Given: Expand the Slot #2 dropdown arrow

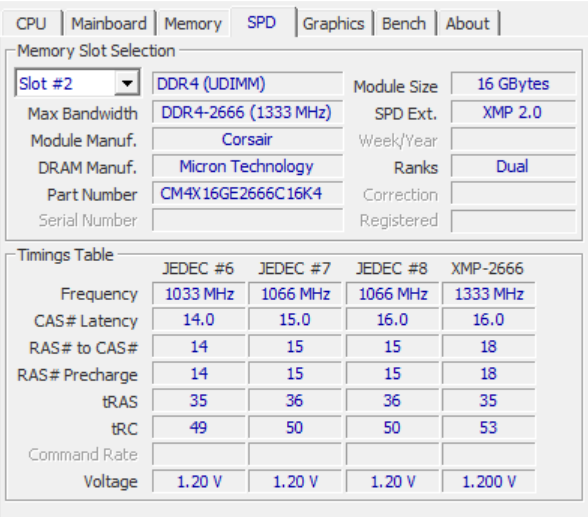Looking at the screenshot, I should point(127,83).
